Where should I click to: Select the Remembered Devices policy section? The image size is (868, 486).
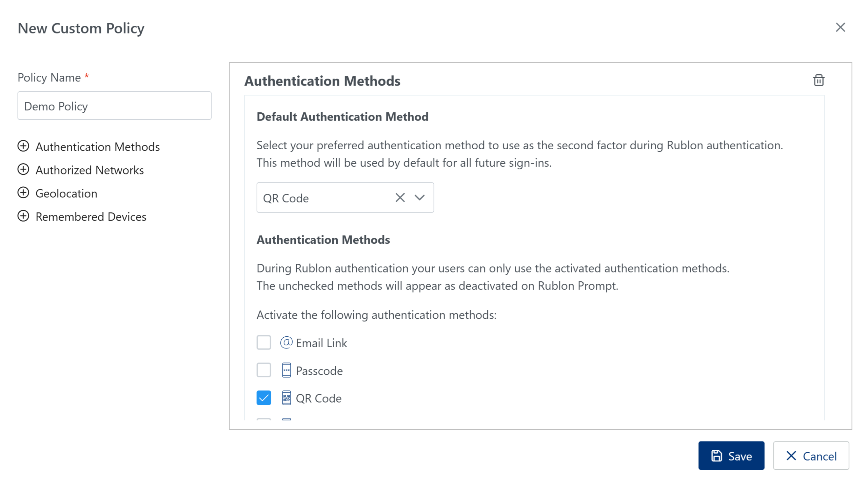coord(91,217)
